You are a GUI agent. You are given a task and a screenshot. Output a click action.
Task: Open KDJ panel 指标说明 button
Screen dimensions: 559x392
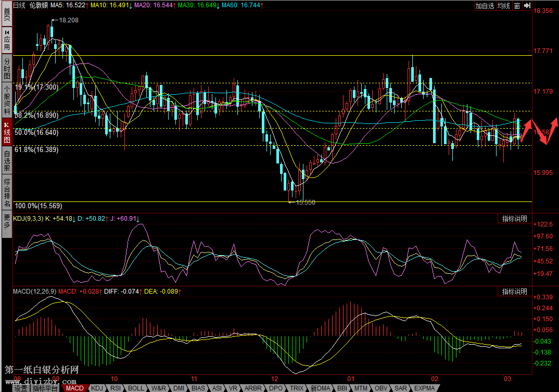[514, 219]
